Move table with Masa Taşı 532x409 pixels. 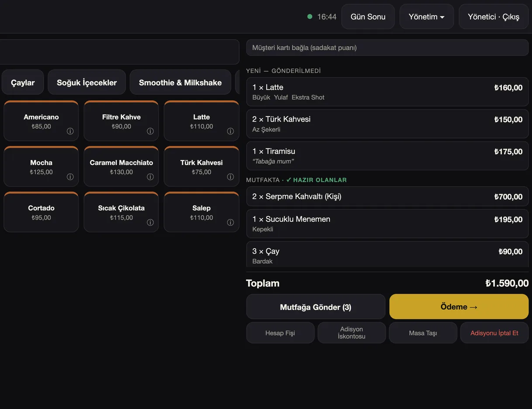423,333
